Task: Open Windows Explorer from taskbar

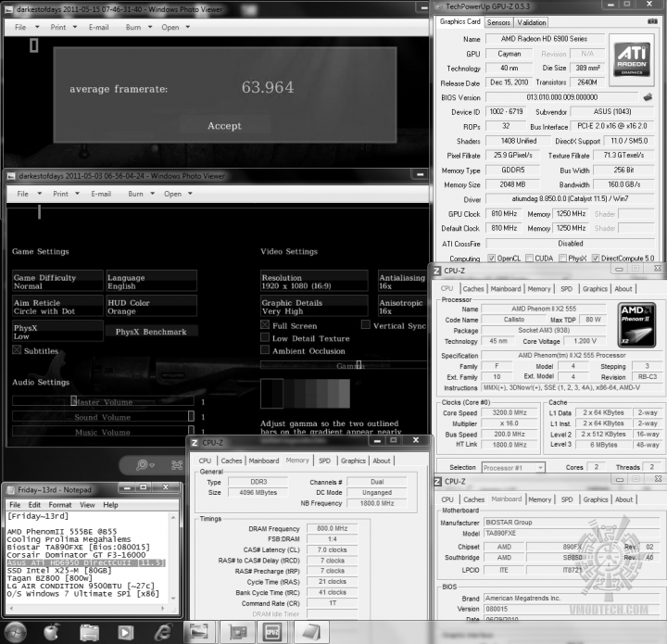Action: pos(89,633)
